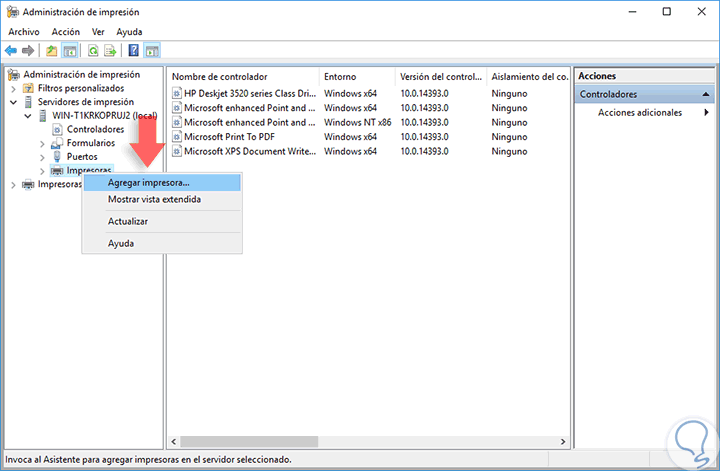The width and height of the screenshot is (720, 471).
Task: Click the Servidores de impresión server icon
Action: click(x=28, y=102)
